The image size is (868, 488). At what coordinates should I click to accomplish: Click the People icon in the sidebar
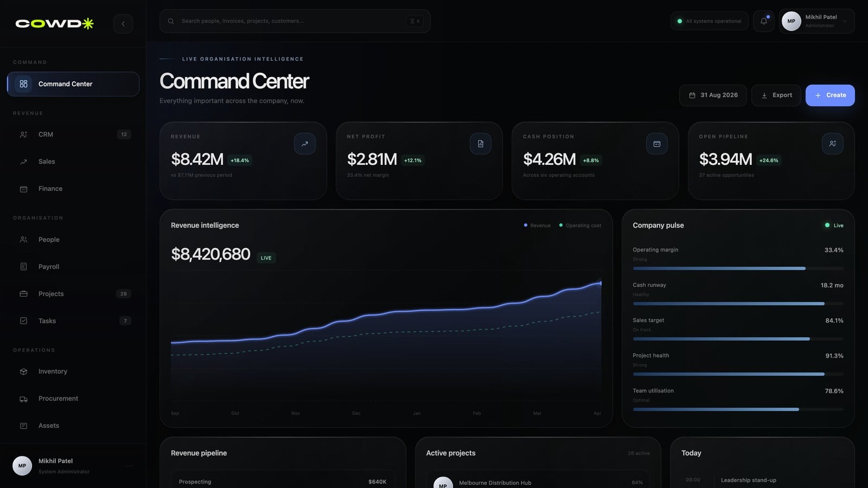(23, 240)
